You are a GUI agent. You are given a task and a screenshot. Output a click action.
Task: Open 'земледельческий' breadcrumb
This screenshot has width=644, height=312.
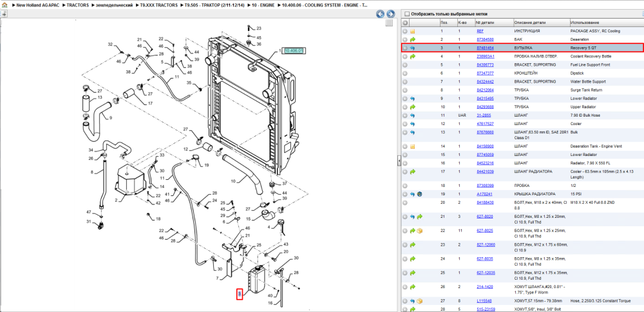(x=114, y=5)
